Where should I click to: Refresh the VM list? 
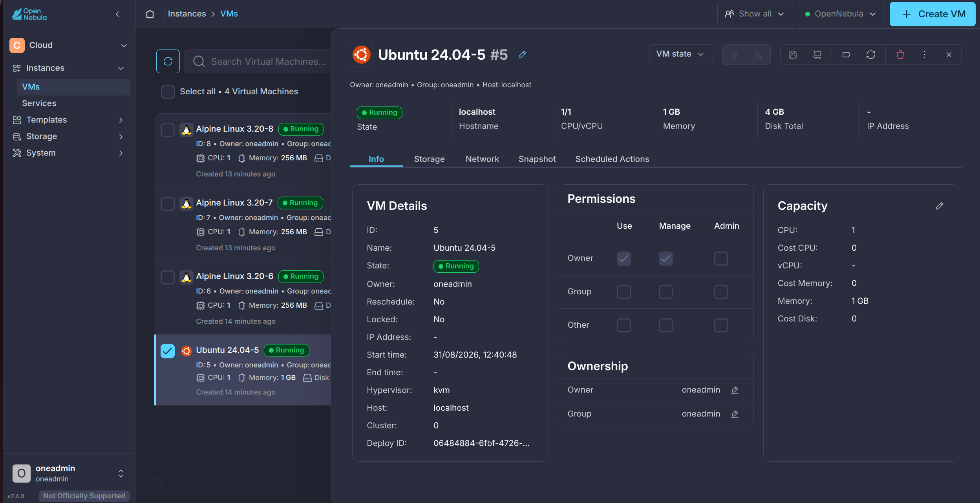(x=168, y=61)
